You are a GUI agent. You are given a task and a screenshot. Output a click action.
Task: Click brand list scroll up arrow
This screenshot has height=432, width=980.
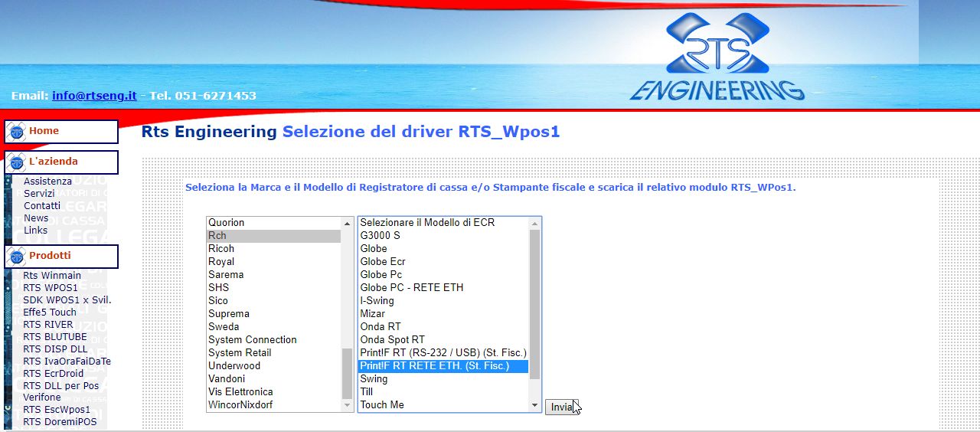[348, 223]
